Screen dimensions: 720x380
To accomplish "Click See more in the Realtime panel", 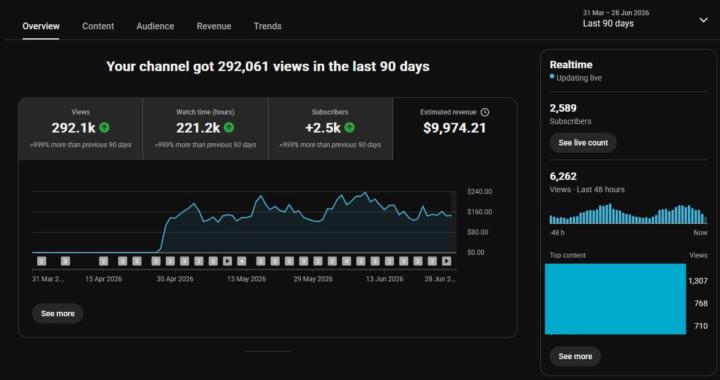I will point(575,356).
